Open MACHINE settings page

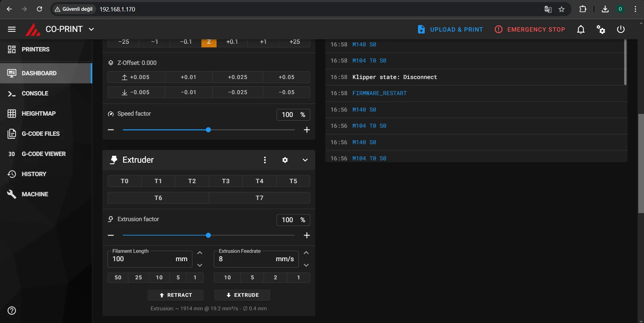46,194
